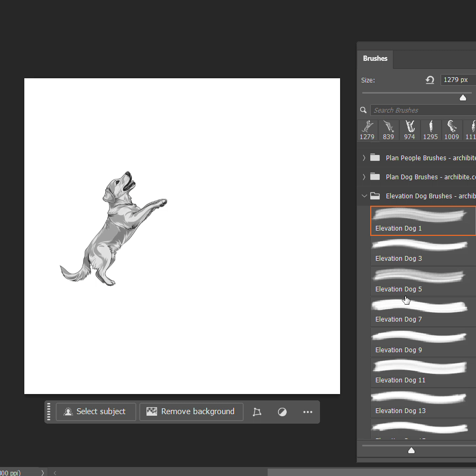Click the brush size slider handle
476x476 pixels.
463,97
